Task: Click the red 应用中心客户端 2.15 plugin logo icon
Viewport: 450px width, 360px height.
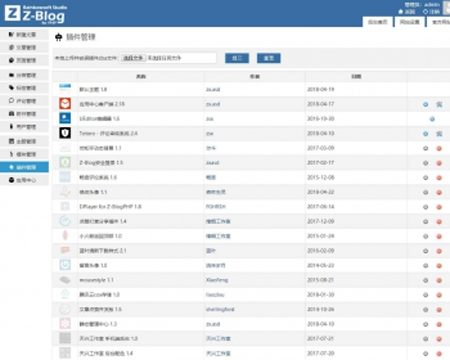Action: 65,104
